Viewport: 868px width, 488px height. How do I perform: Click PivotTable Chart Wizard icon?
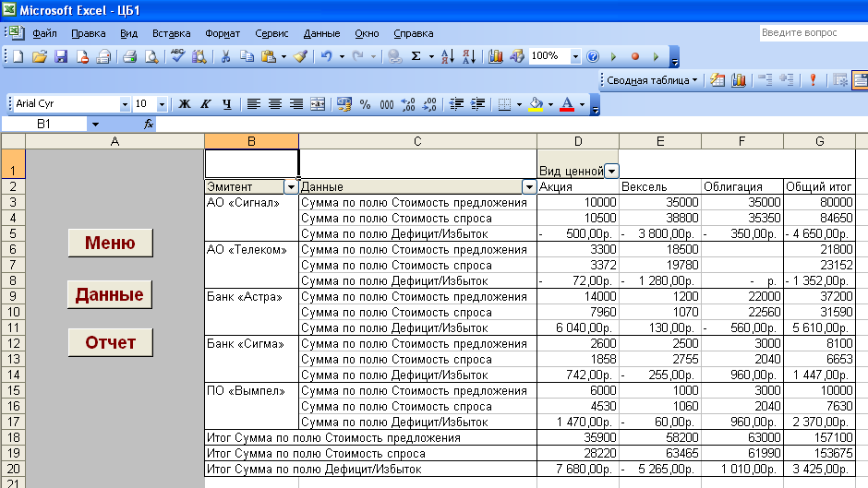tap(739, 80)
